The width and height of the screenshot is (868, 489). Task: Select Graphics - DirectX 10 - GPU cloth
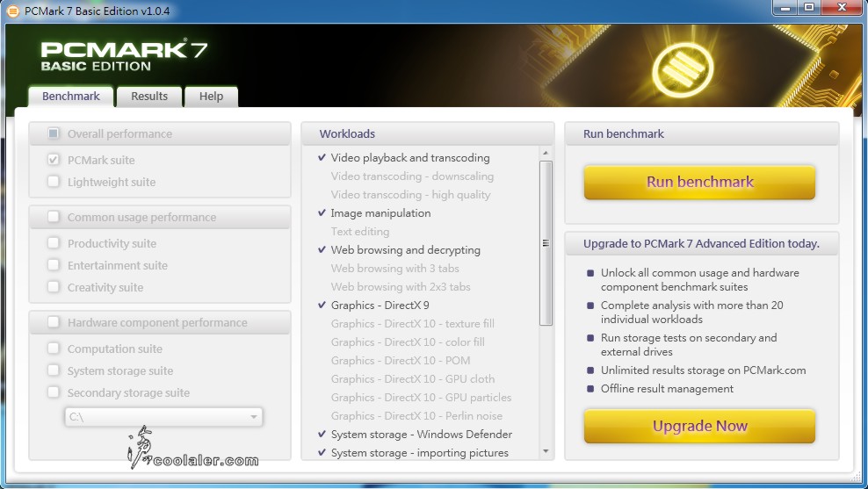tap(413, 379)
